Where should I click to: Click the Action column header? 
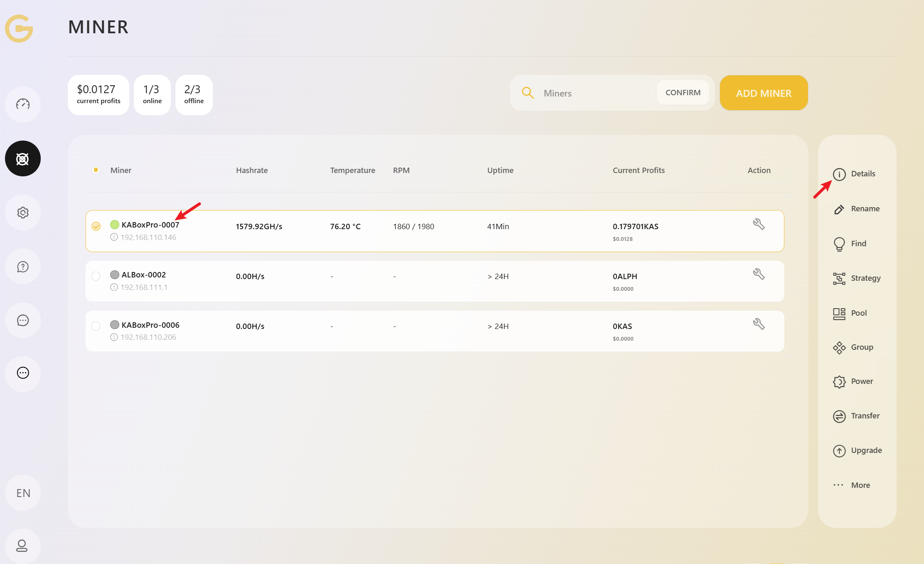click(759, 170)
